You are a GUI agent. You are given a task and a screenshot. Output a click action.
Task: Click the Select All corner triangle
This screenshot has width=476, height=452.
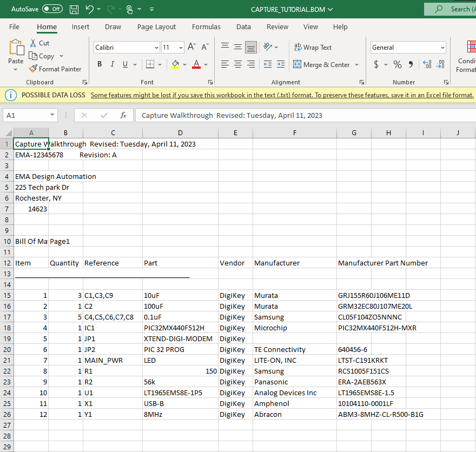pyautogui.click(x=8, y=133)
